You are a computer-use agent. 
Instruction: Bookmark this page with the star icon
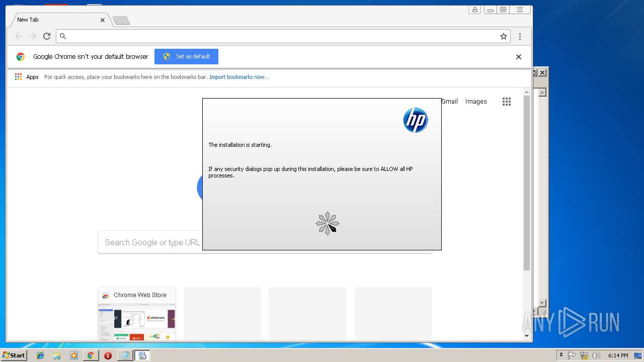(x=503, y=36)
